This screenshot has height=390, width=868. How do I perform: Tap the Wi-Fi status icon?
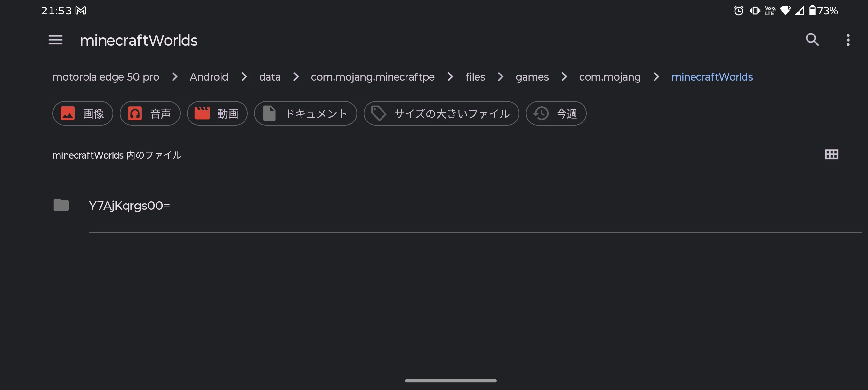click(785, 11)
